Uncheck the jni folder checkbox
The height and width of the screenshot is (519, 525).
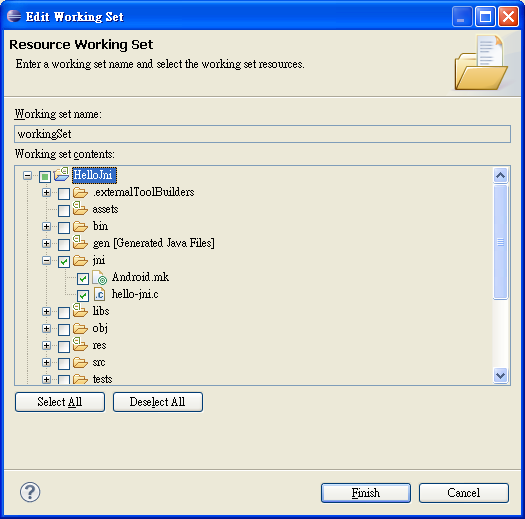[64, 262]
